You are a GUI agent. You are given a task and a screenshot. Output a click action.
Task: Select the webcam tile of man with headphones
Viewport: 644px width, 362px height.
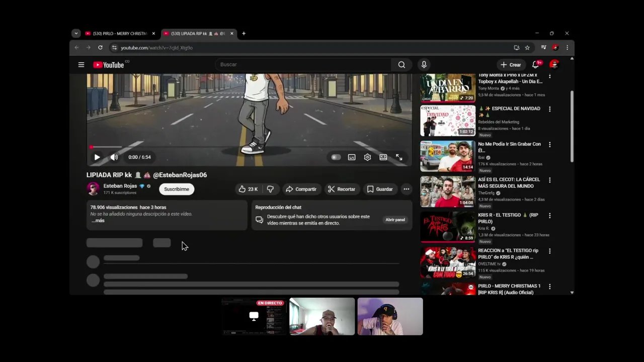pos(390,316)
